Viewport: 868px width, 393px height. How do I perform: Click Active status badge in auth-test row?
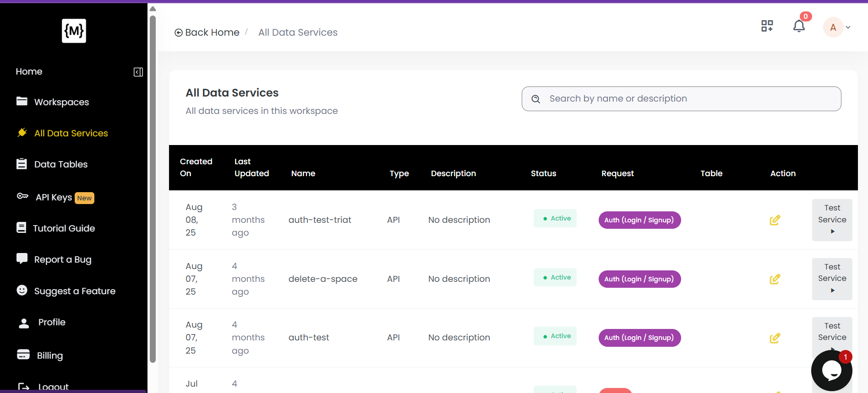555,336
